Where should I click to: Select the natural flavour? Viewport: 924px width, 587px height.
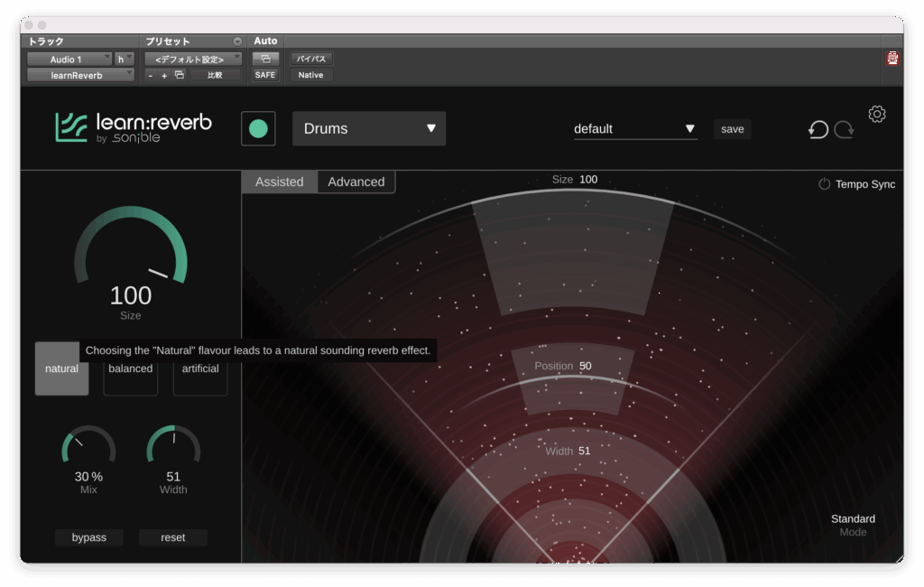pos(61,368)
